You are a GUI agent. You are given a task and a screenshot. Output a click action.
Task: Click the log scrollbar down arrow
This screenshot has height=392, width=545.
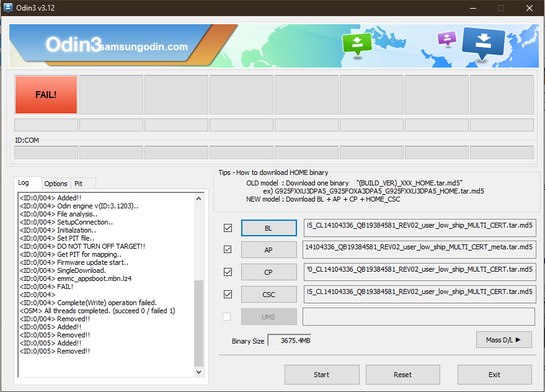[x=199, y=372]
